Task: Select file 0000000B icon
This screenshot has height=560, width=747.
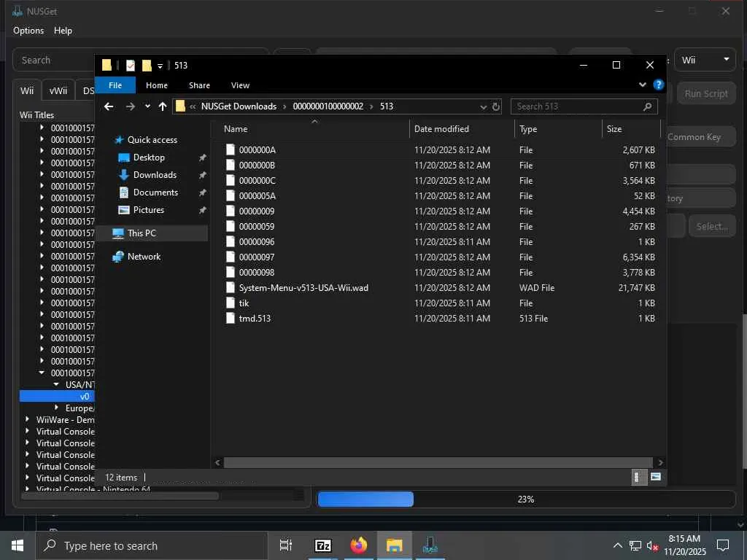Action: tap(230, 166)
